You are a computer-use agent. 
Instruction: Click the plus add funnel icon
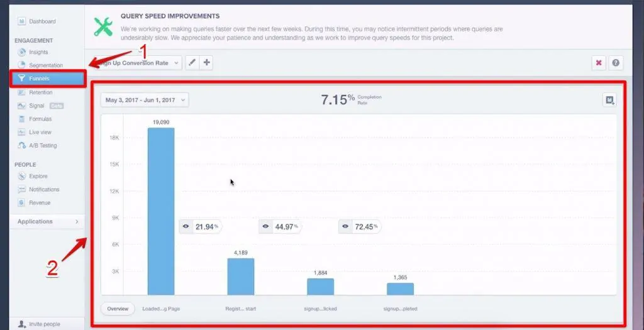click(207, 63)
